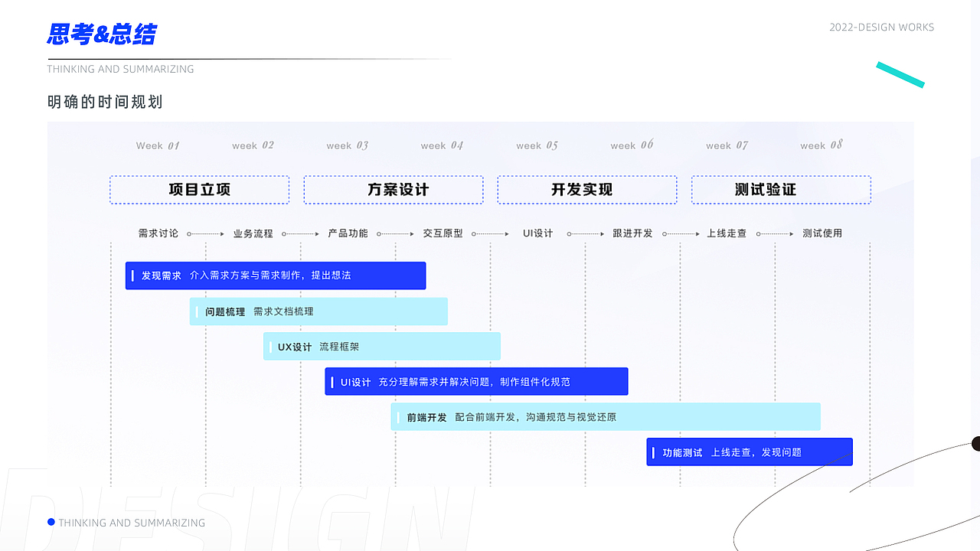Screen dimensions: 980x551
Task: Click the 测试使用 step label
Action: 822,233
